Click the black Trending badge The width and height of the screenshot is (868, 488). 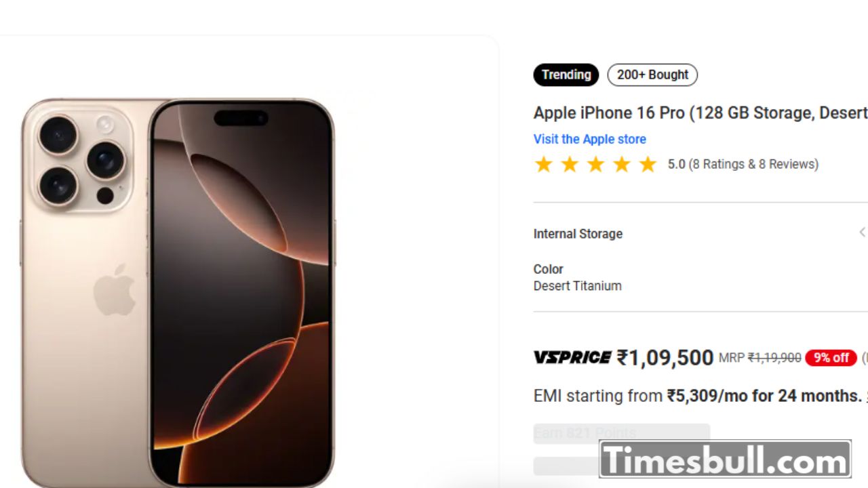coord(566,75)
